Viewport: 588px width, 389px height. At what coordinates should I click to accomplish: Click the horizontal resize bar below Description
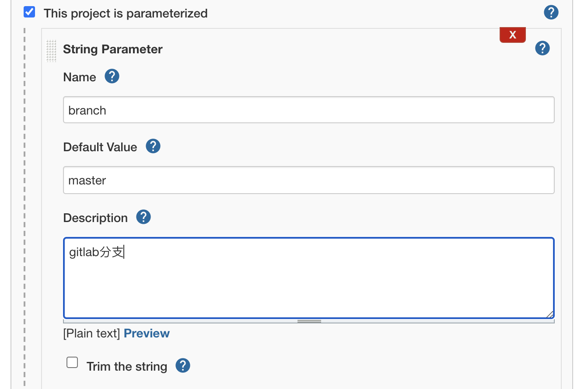pyautogui.click(x=309, y=321)
